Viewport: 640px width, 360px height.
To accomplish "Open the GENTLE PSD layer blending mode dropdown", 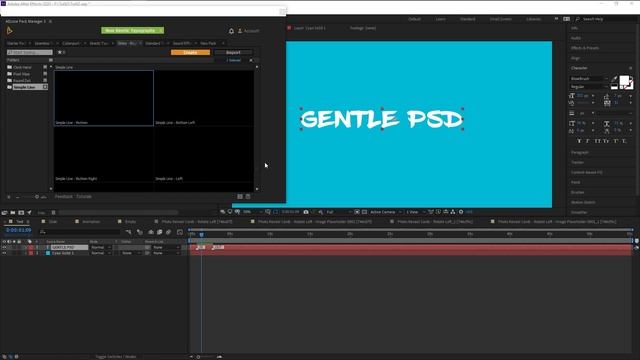I will click(x=101, y=247).
